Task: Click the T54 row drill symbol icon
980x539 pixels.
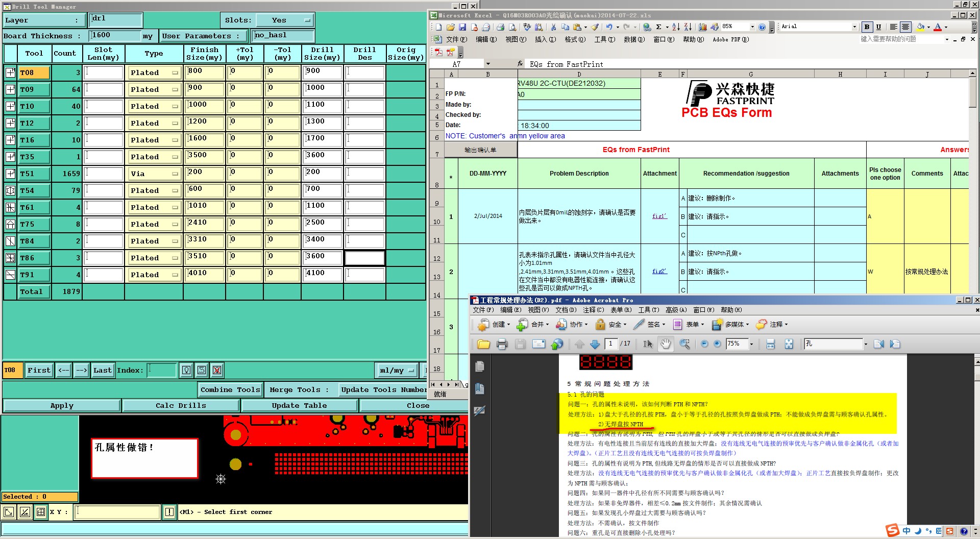Action: click(10, 190)
